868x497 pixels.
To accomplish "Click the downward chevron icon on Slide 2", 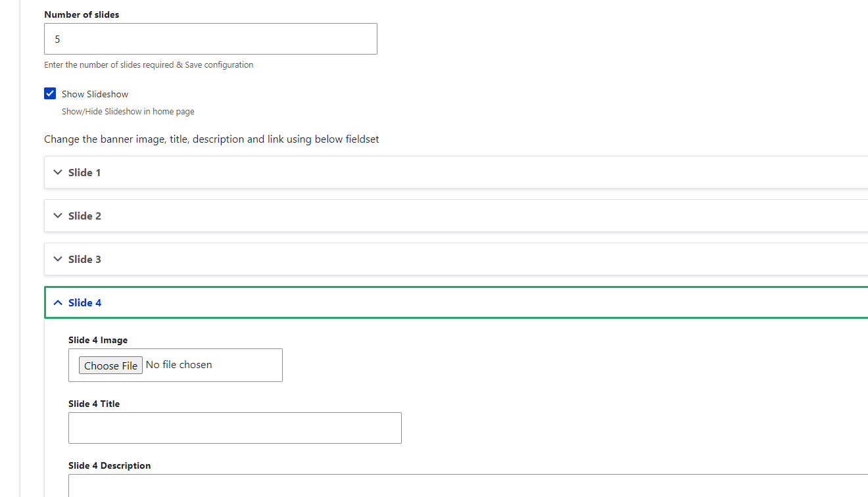I will tap(57, 216).
